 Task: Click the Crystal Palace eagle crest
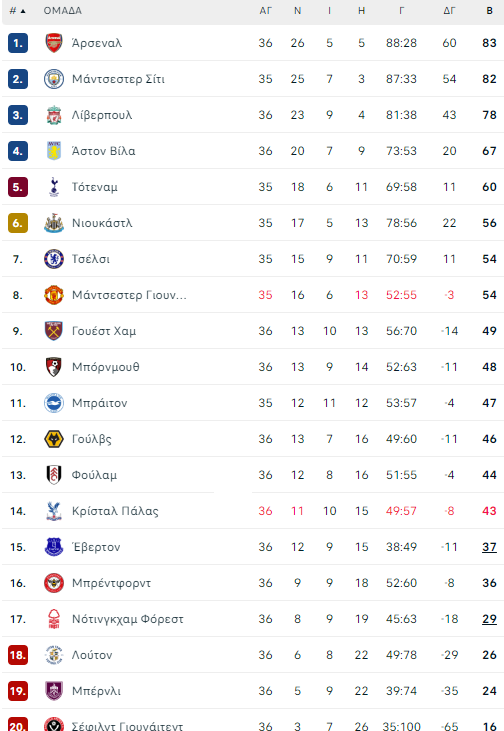point(54,511)
